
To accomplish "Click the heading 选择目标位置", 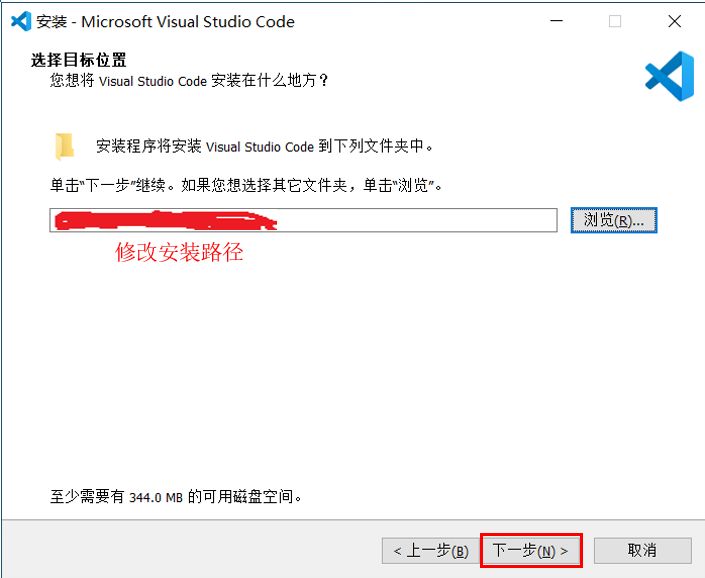I will pos(79,60).
